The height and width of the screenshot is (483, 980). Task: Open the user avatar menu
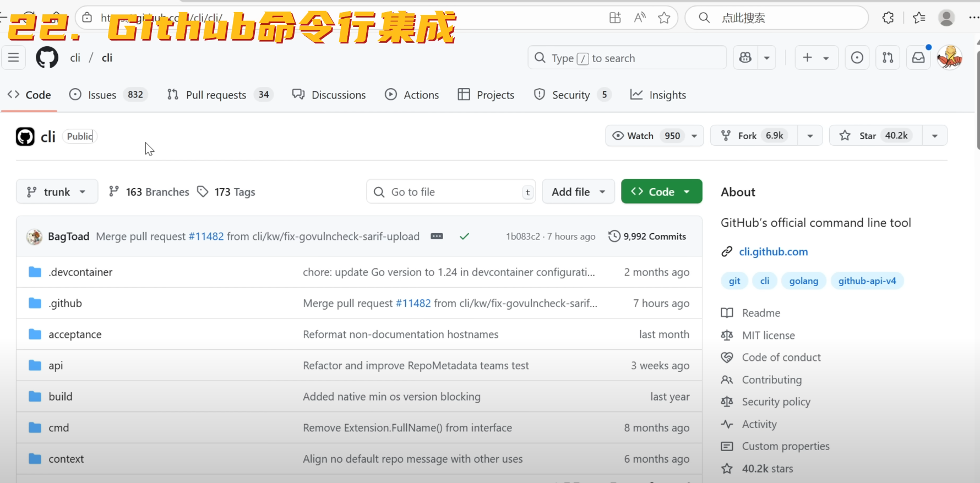(950, 58)
